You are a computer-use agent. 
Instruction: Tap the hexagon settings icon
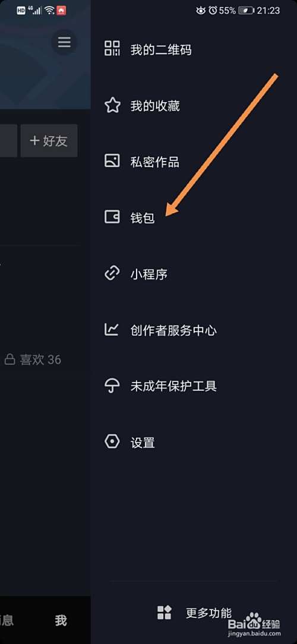click(112, 442)
